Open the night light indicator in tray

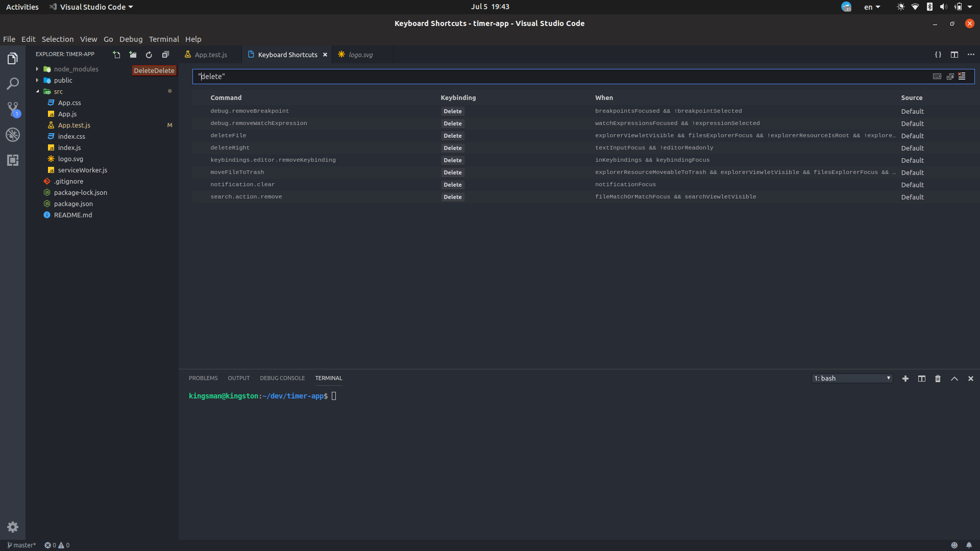901,7
